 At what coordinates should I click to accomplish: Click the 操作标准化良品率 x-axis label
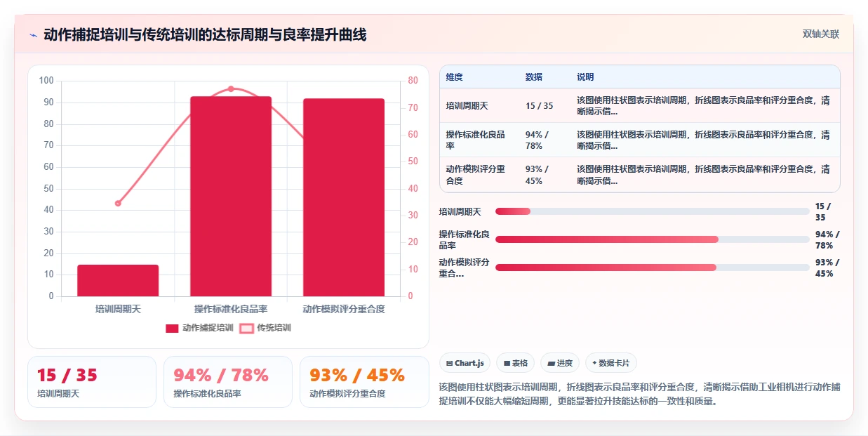[231, 308]
